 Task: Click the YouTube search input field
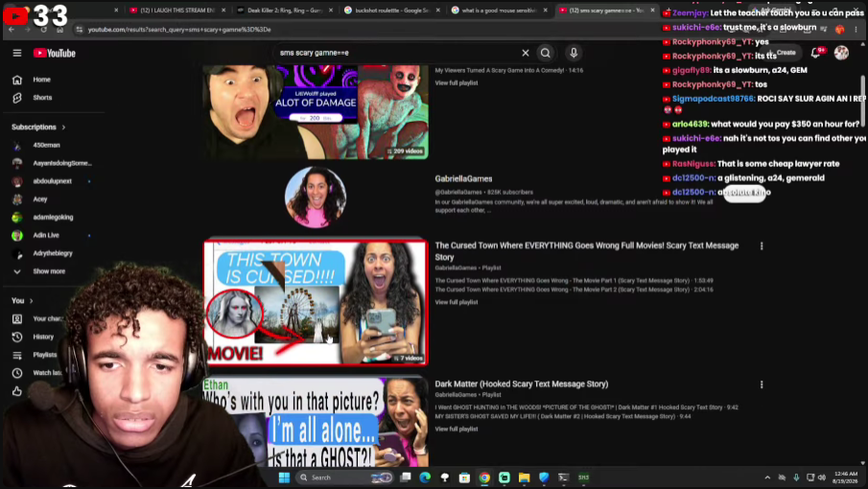click(396, 53)
